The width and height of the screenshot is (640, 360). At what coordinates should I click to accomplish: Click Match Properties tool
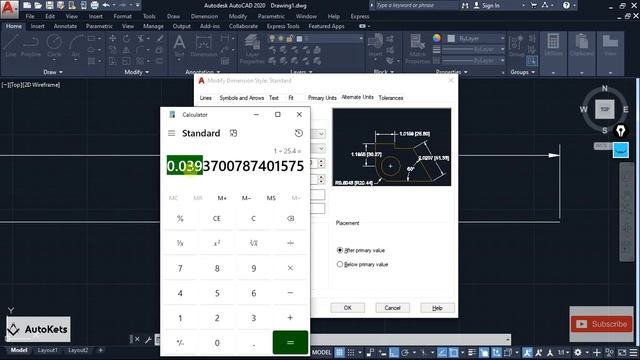tap(417, 49)
